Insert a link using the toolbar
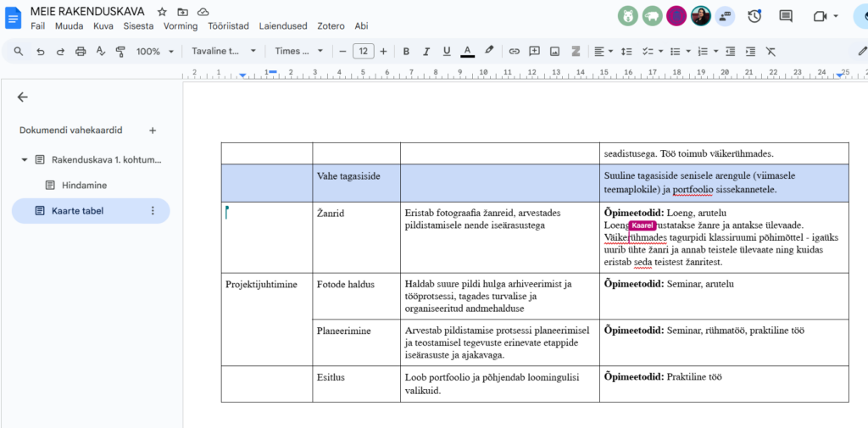The image size is (868, 428). coord(514,52)
